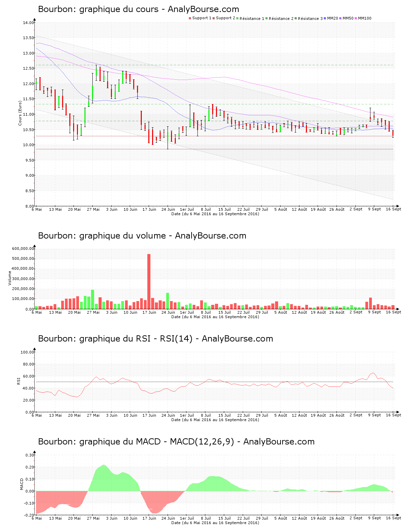Click the tall green volume bar at 27 Mai
This screenshot has width=412, height=532.
92,299
